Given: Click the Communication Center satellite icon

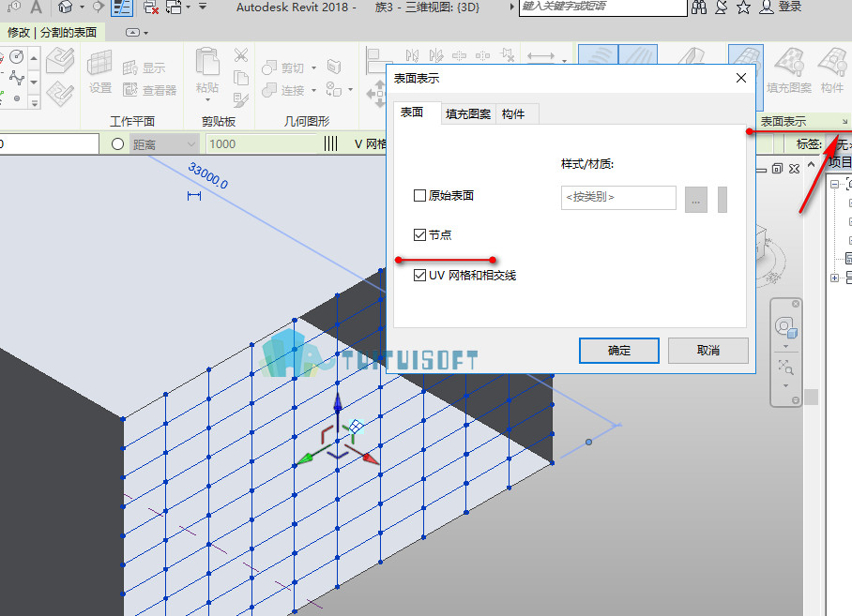Looking at the screenshot, I should 721,8.
